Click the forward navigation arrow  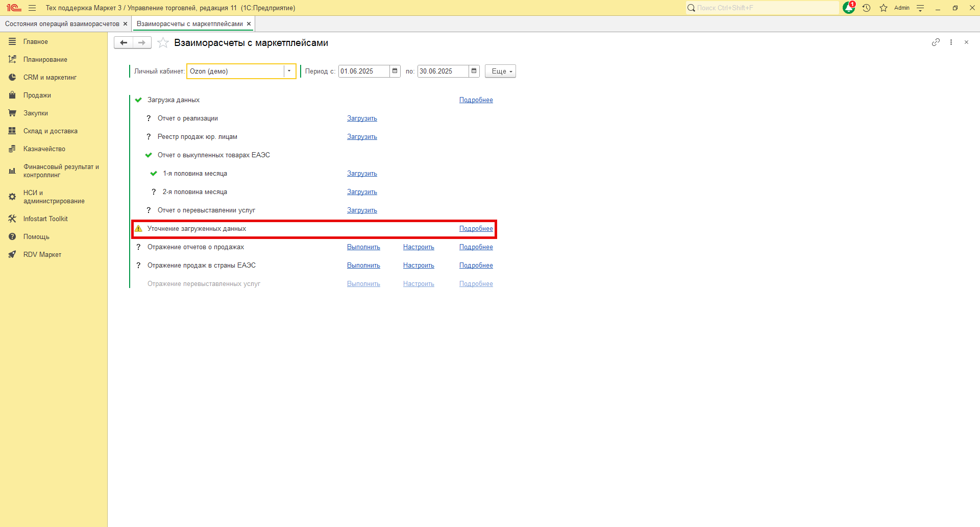coord(142,43)
